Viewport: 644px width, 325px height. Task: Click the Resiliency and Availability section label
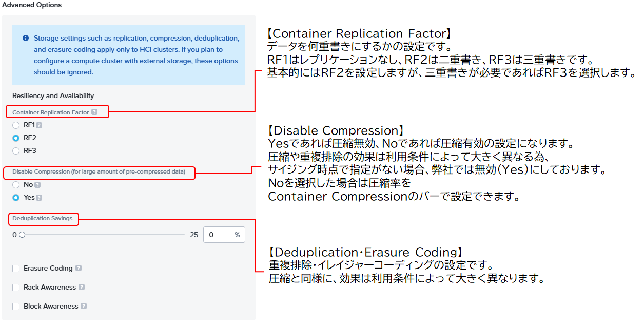pos(53,95)
